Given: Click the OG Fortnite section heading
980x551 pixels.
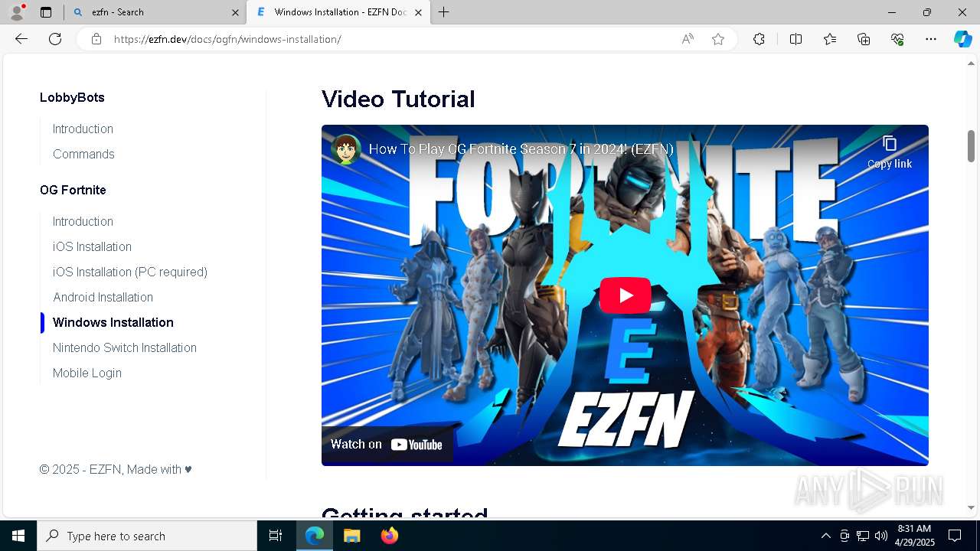Looking at the screenshot, I should (x=73, y=190).
